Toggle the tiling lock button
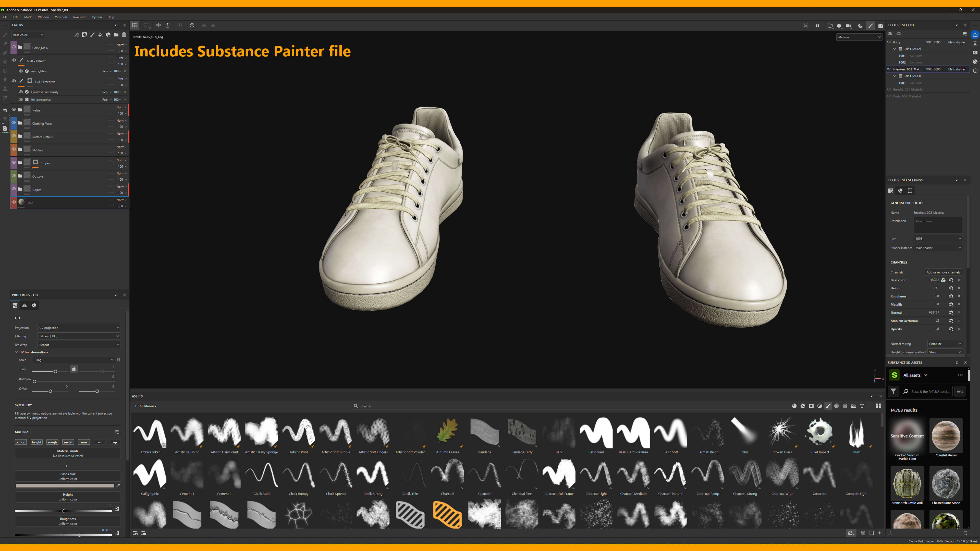The width and height of the screenshot is (980, 551). point(74,369)
